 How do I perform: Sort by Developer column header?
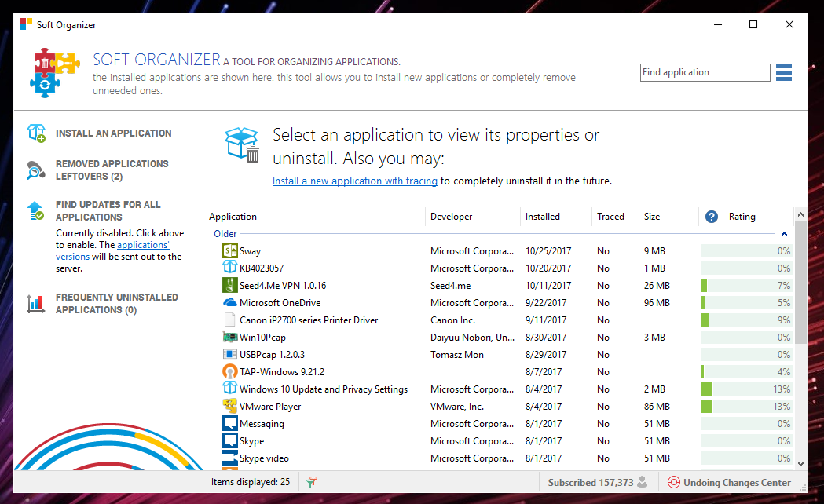tap(451, 217)
